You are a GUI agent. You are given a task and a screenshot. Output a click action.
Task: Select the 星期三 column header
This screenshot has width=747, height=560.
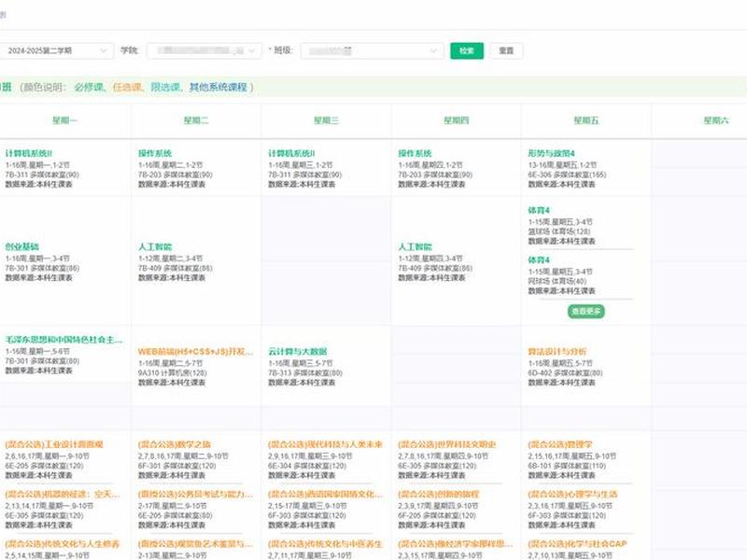[x=326, y=120]
